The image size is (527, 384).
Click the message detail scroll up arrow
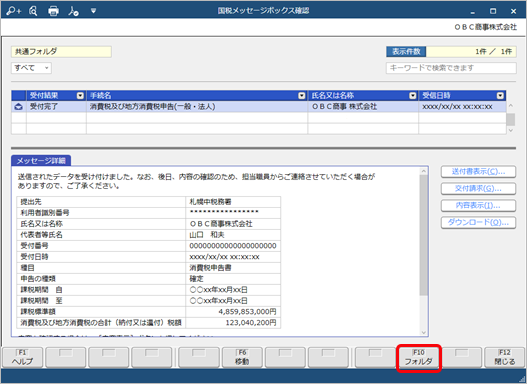pyautogui.click(x=424, y=171)
